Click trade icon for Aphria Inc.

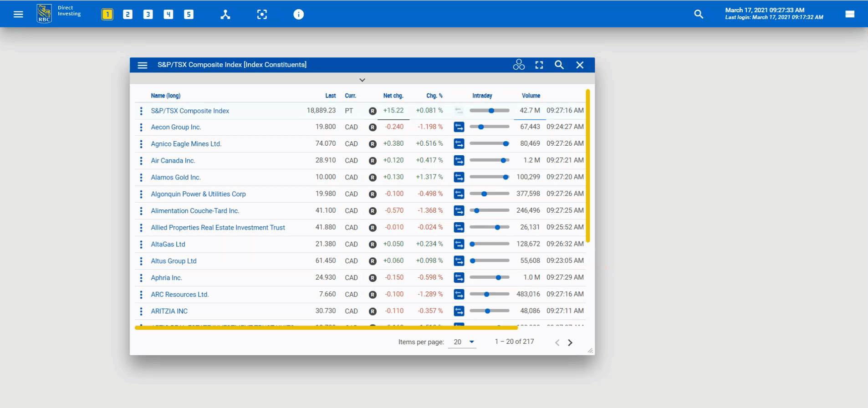coord(459,277)
